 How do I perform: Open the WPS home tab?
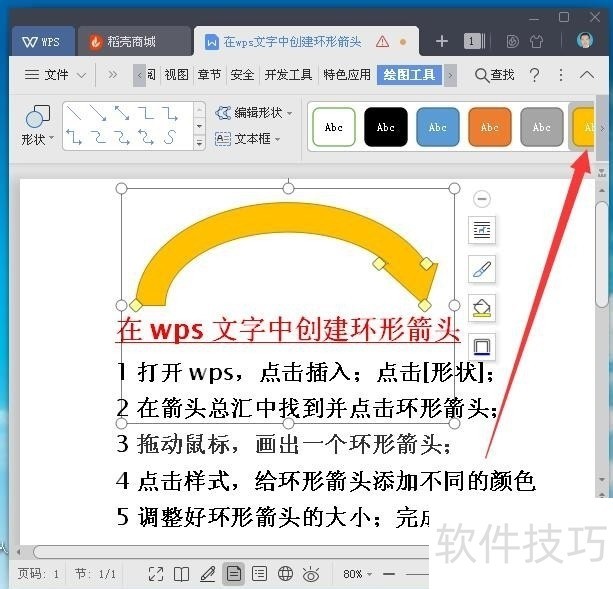tap(42, 41)
